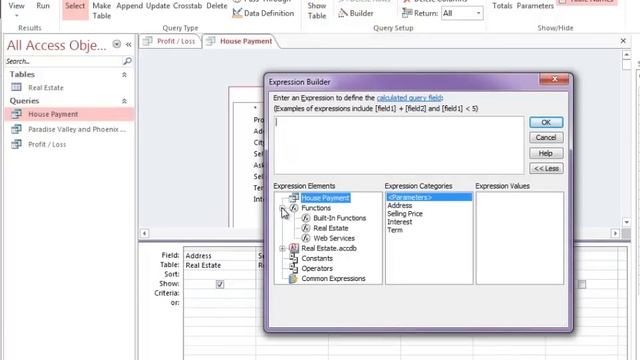Collapse the Queries group

point(124,101)
